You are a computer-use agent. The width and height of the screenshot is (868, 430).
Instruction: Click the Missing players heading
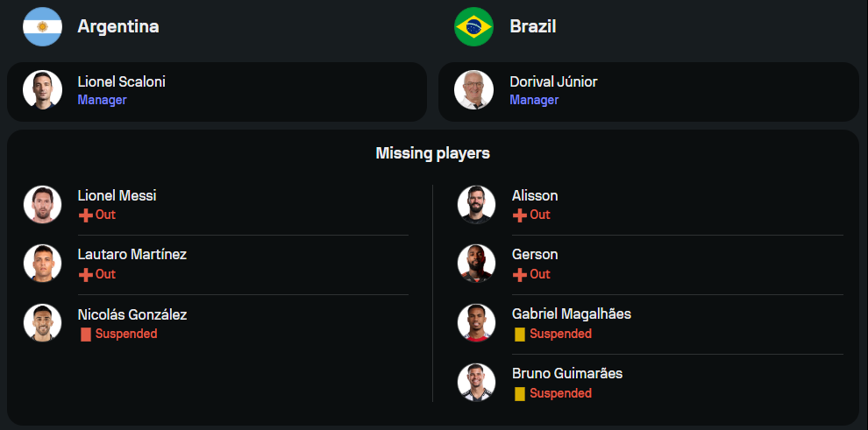tap(433, 153)
